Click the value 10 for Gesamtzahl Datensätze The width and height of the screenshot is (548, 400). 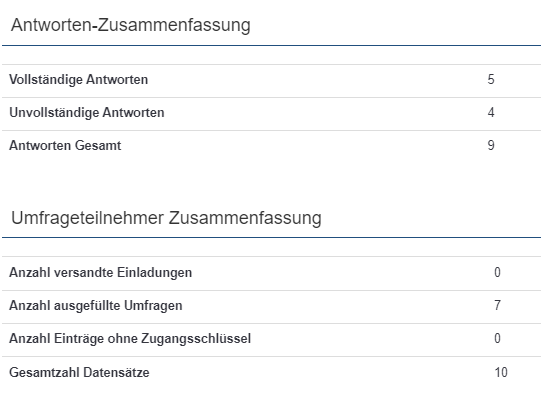click(501, 372)
